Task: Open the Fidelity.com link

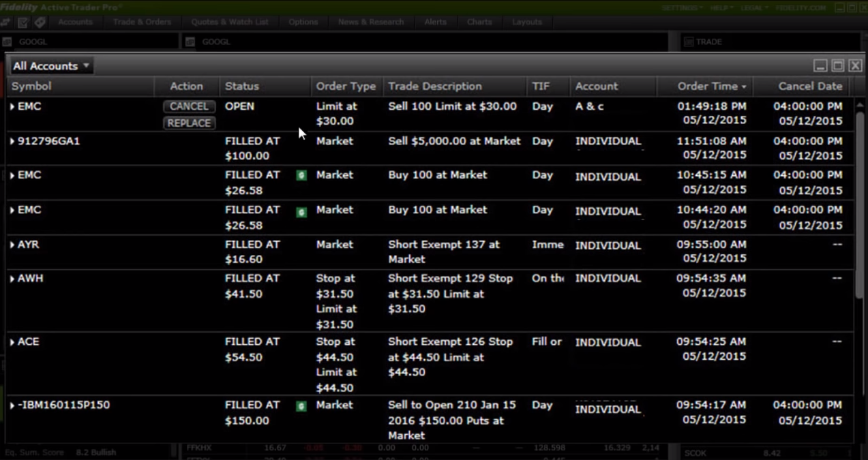Action: [800, 7]
